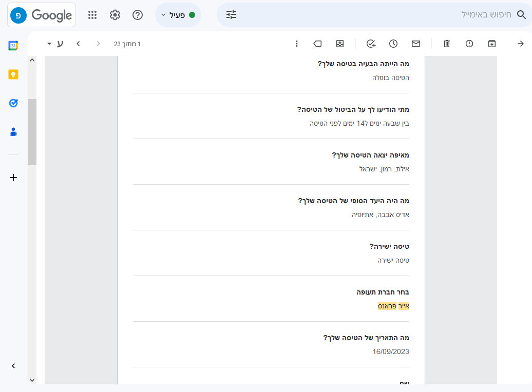Click the Google account logo button

pyautogui.click(x=42, y=15)
